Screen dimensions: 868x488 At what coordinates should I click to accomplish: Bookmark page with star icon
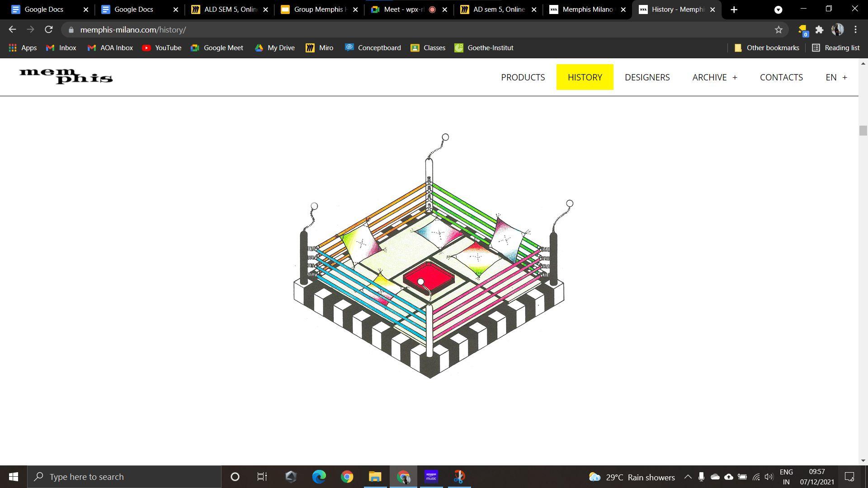pos(778,30)
